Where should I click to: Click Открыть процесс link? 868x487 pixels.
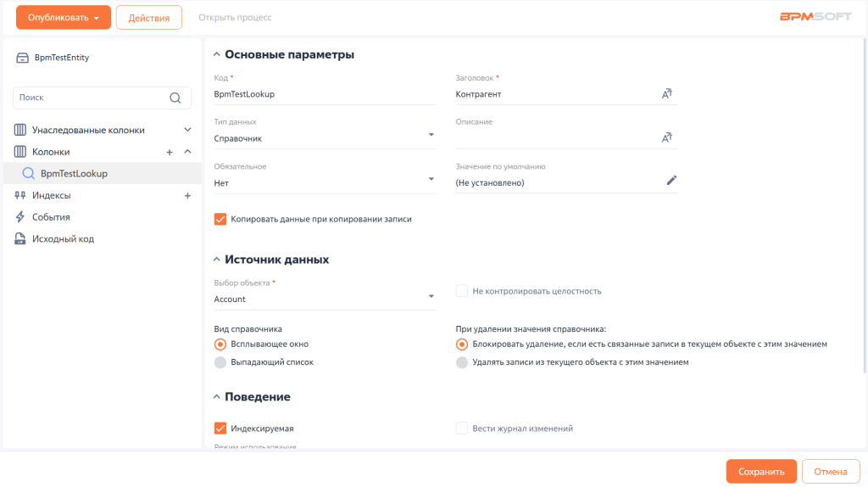[236, 17]
